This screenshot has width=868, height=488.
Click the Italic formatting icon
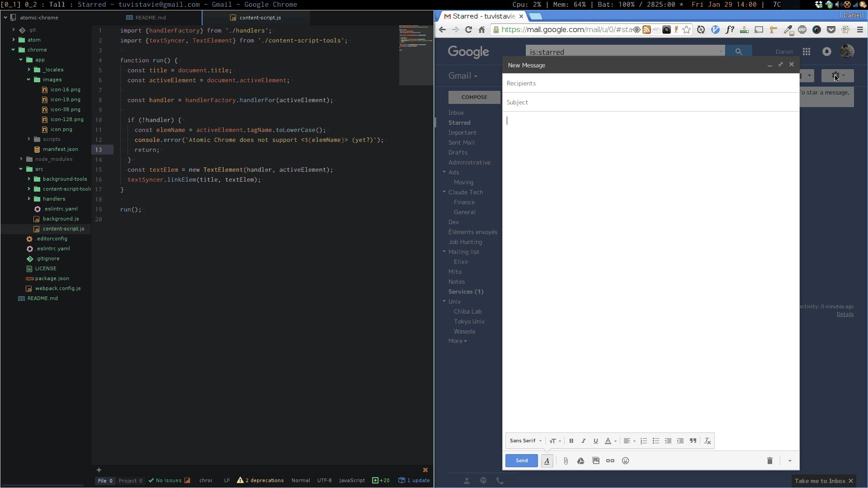tap(583, 441)
